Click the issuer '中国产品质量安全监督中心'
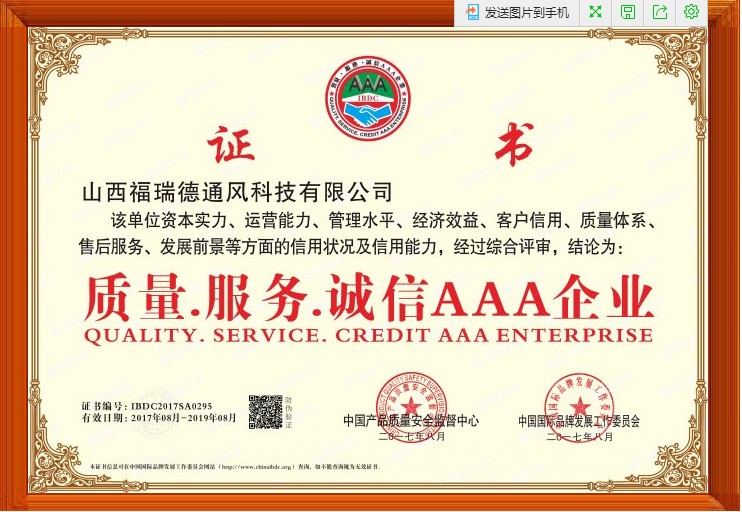The width and height of the screenshot is (742, 512). pos(411,420)
